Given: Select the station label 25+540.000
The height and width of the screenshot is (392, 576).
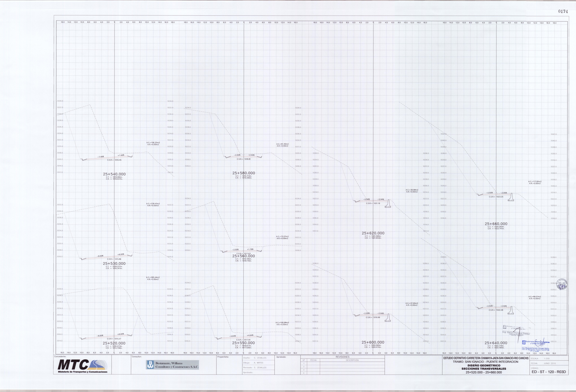Looking at the screenshot, I should [x=114, y=174].
